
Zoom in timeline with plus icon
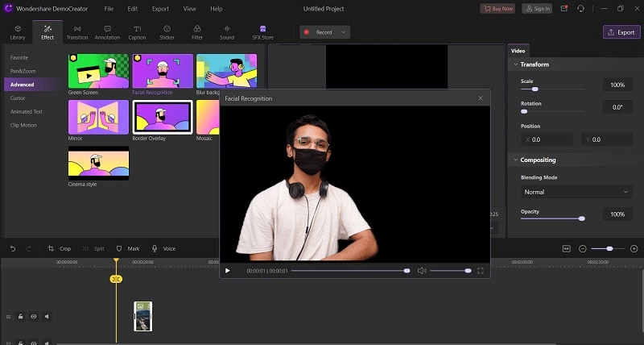[634, 249]
